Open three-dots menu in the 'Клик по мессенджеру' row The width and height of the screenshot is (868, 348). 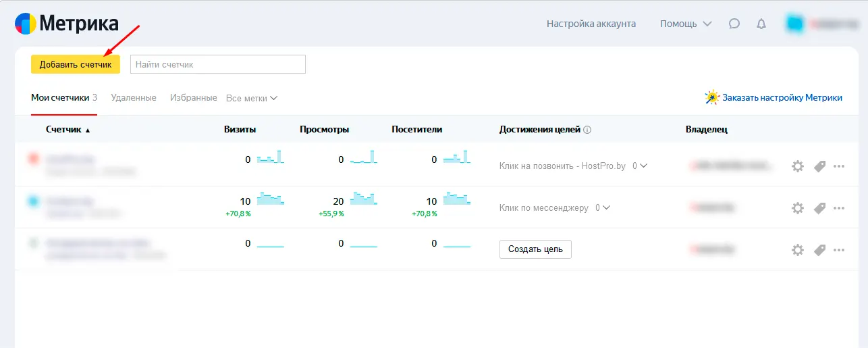839,208
